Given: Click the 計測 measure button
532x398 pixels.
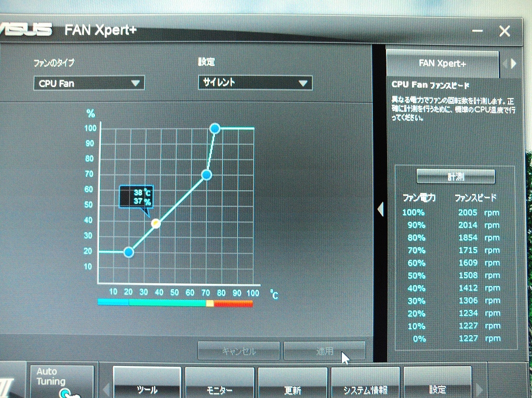Looking at the screenshot, I should point(455,176).
